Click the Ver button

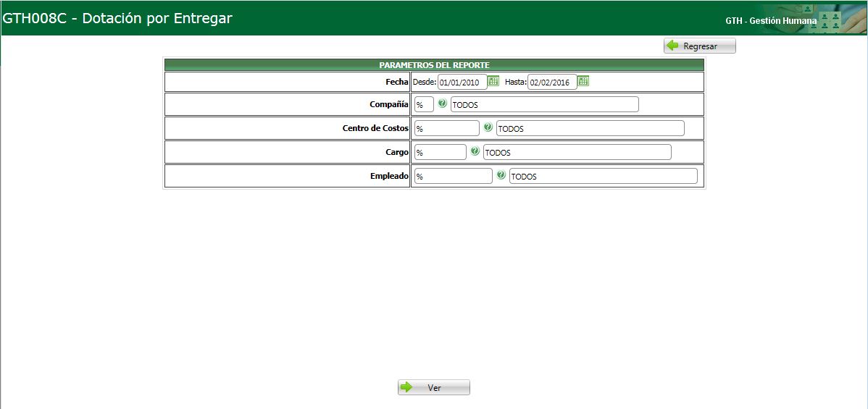433,387
